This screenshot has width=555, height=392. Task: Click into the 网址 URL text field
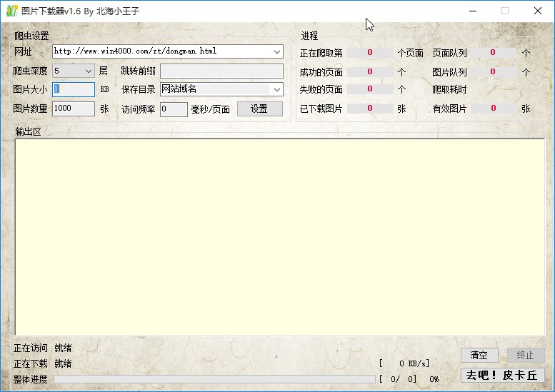point(162,51)
